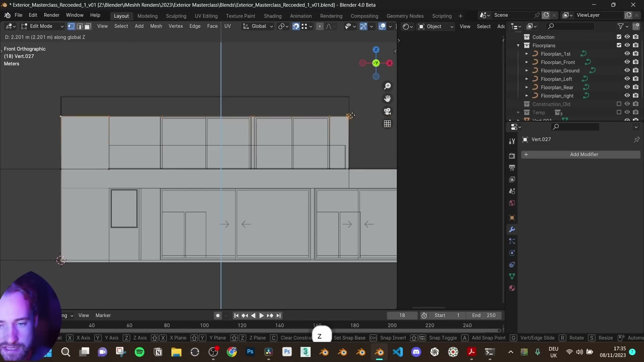Expand the Floorplan_Ground tree item
The image size is (644, 362).
click(x=527, y=70)
